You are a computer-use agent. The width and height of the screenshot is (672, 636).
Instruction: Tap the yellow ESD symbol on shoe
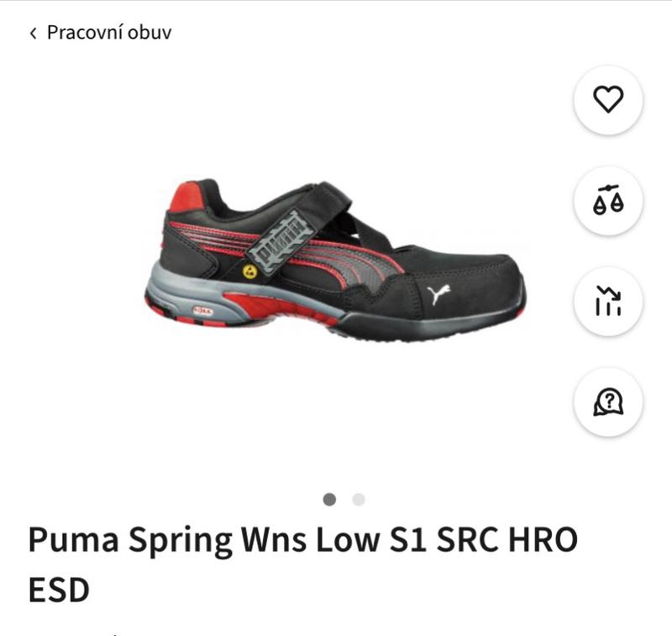point(249,271)
